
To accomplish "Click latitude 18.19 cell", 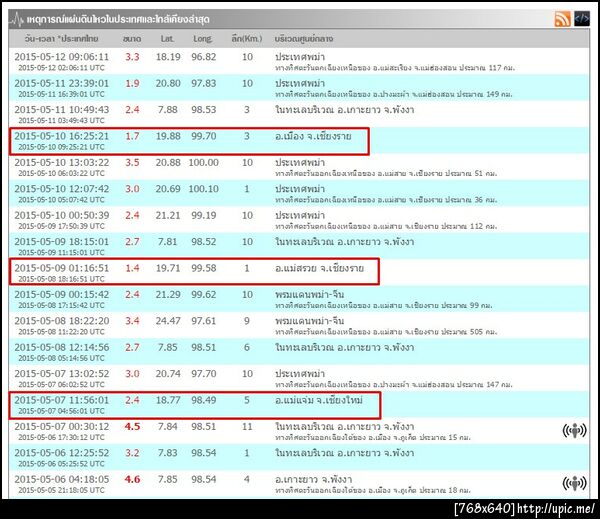I will tap(168, 57).
